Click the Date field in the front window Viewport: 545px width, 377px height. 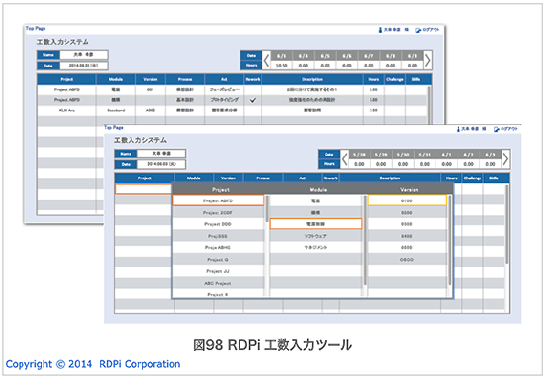(x=161, y=164)
